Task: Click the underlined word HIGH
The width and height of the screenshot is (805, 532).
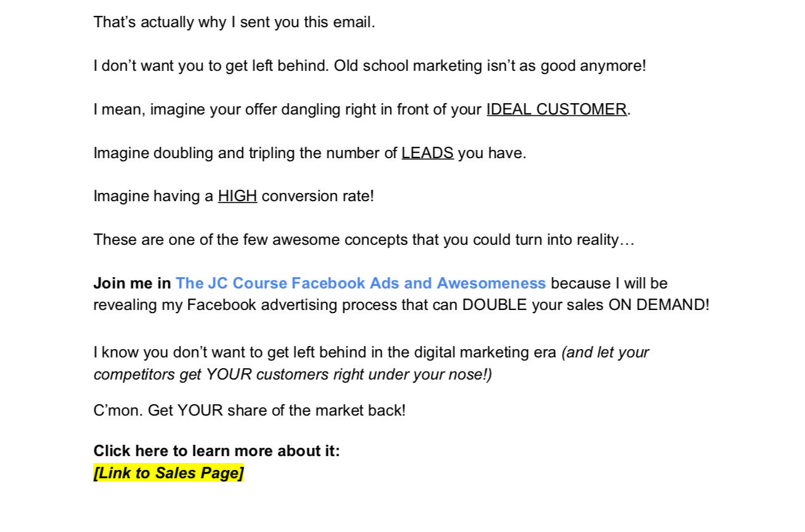Action: pyautogui.click(x=237, y=196)
